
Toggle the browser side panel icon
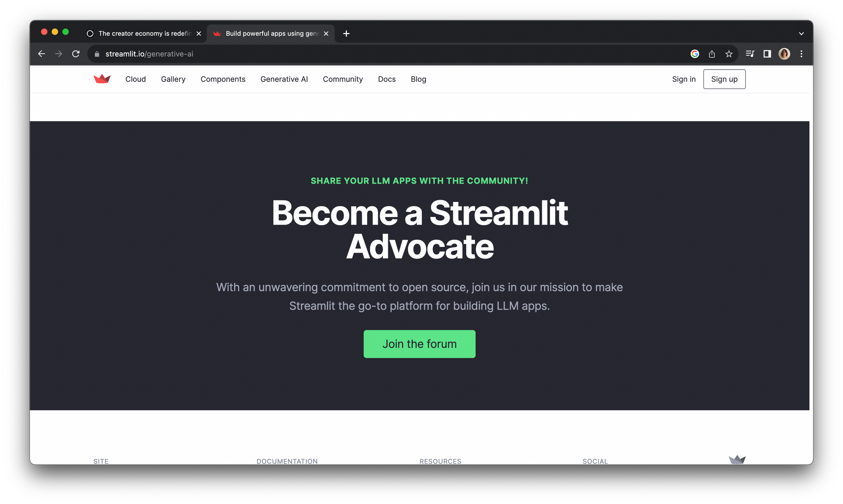(767, 54)
